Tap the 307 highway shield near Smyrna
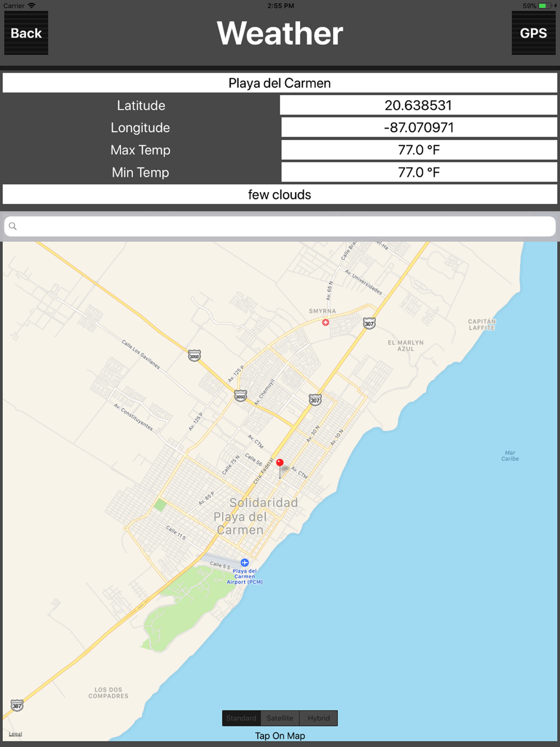The width and height of the screenshot is (560, 747). [369, 323]
